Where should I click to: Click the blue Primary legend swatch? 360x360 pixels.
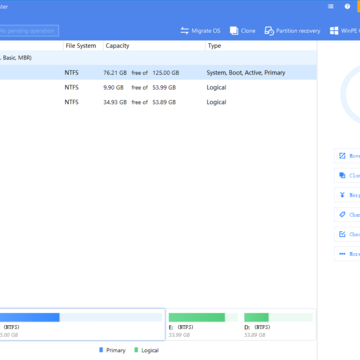[101, 350]
